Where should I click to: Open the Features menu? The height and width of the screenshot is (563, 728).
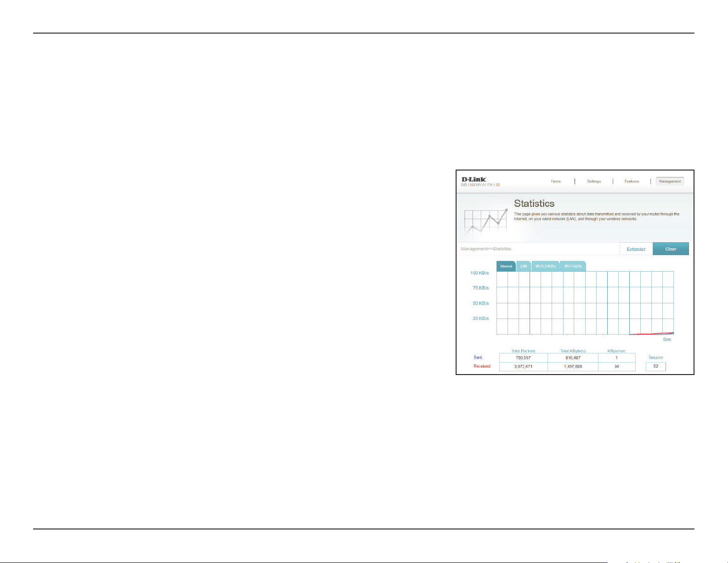[x=632, y=181]
